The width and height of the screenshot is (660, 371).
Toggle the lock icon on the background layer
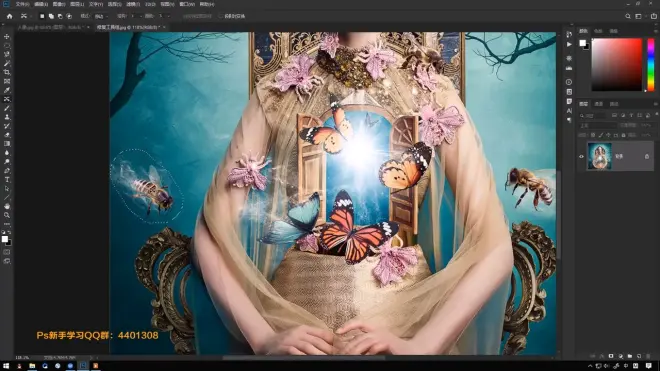tap(647, 157)
